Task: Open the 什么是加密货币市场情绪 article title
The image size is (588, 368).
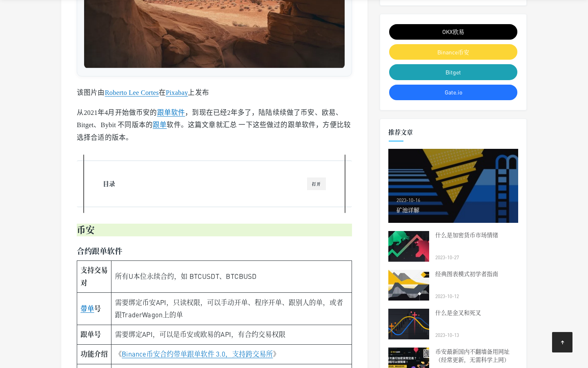Action: (x=467, y=235)
